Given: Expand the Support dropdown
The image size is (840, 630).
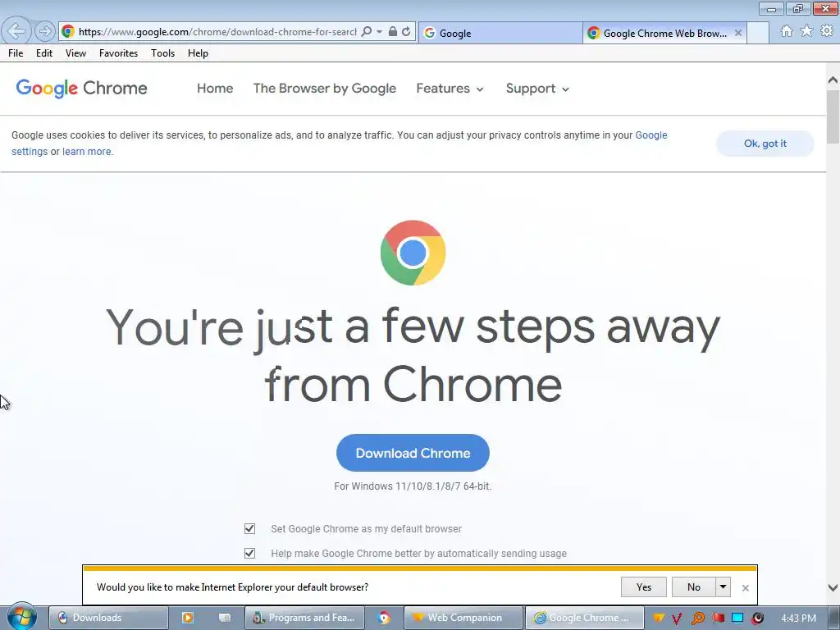Looking at the screenshot, I should 537,89.
